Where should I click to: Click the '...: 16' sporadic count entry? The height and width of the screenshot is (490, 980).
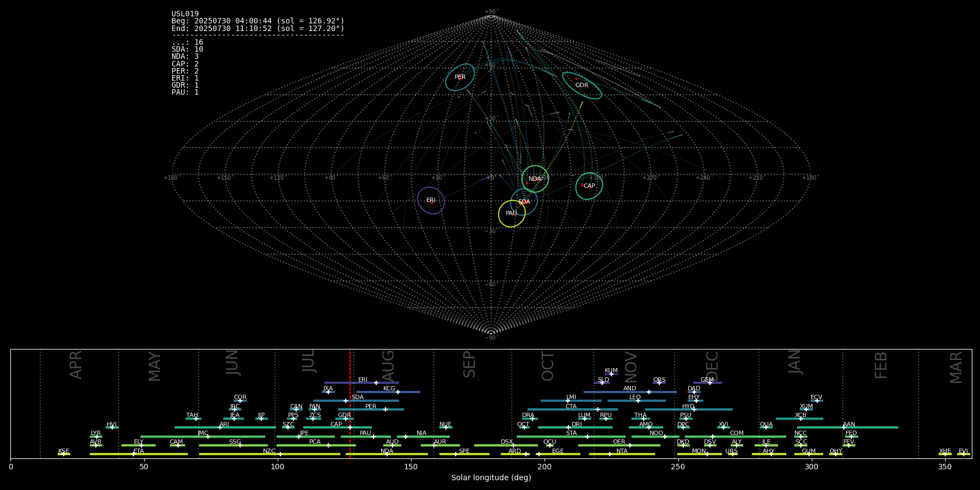(187, 42)
